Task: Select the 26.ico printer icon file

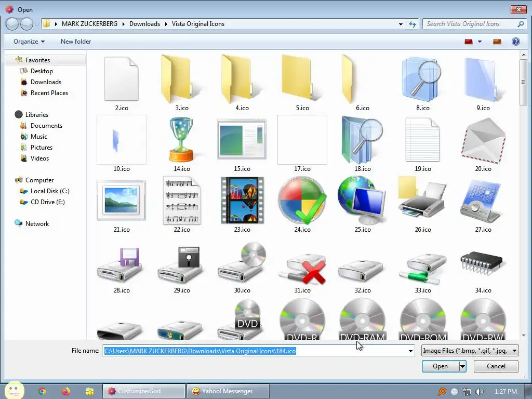Action: point(423,205)
